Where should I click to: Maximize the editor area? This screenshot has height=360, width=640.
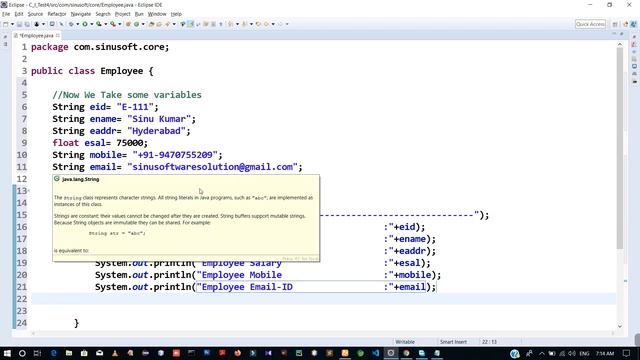(x=622, y=33)
